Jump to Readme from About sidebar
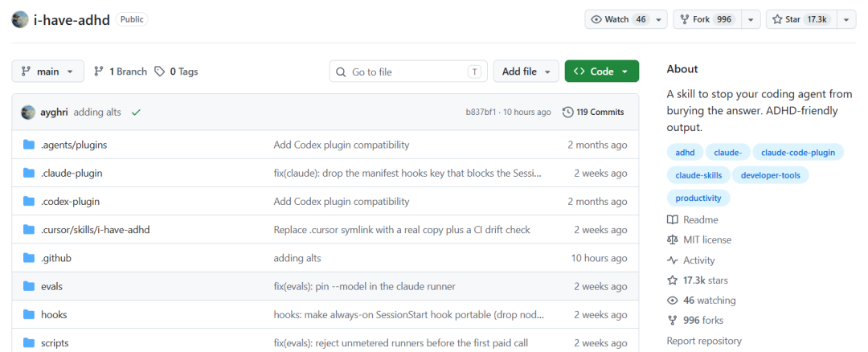The width and height of the screenshot is (868, 352). [x=693, y=219]
